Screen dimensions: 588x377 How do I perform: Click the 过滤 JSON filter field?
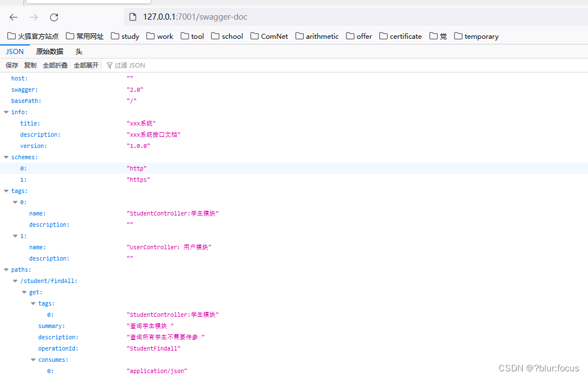click(x=130, y=65)
